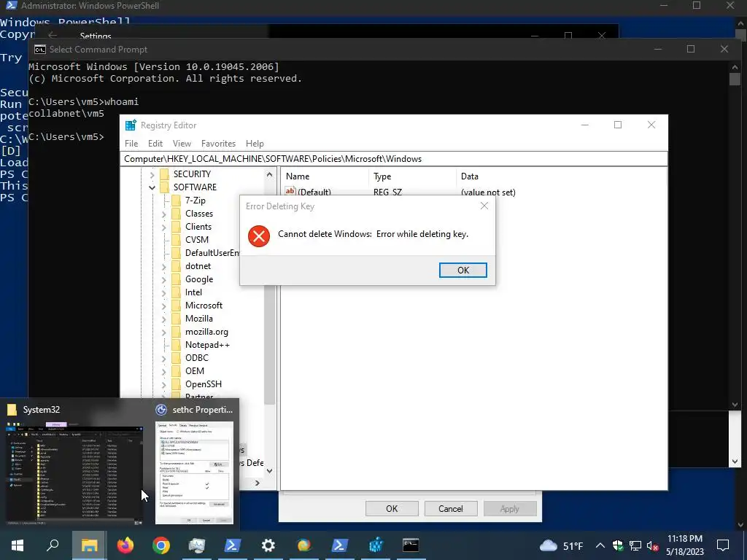
Task: Click the PowerShell title bar icon
Action: point(11,6)
